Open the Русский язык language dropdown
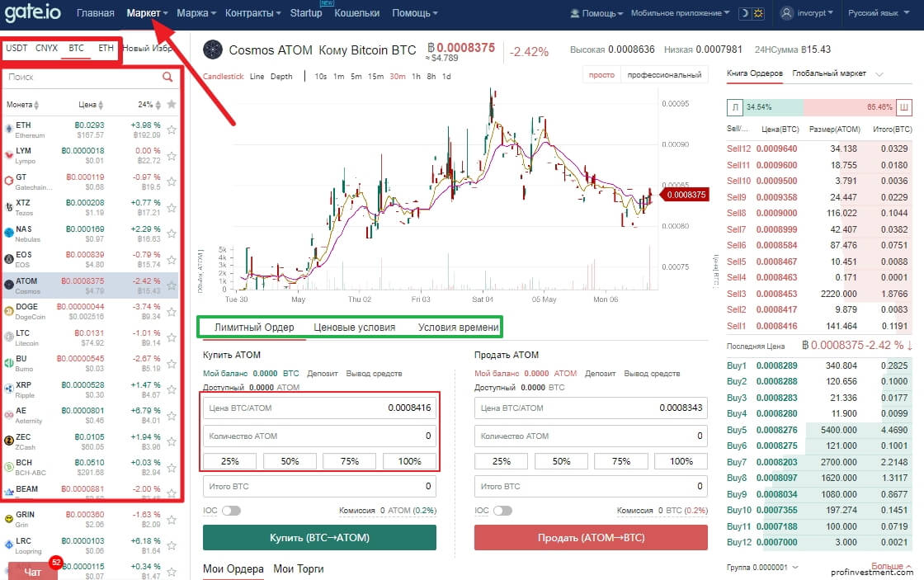The image size is (924, 580). [x=879, y=13]
